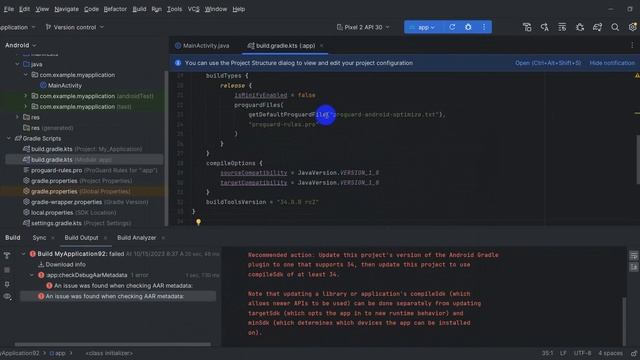Open the run toolbar's vertical-dots options
Screen dimensions: 640x360
pyautogui.click(x=484, y=27)
